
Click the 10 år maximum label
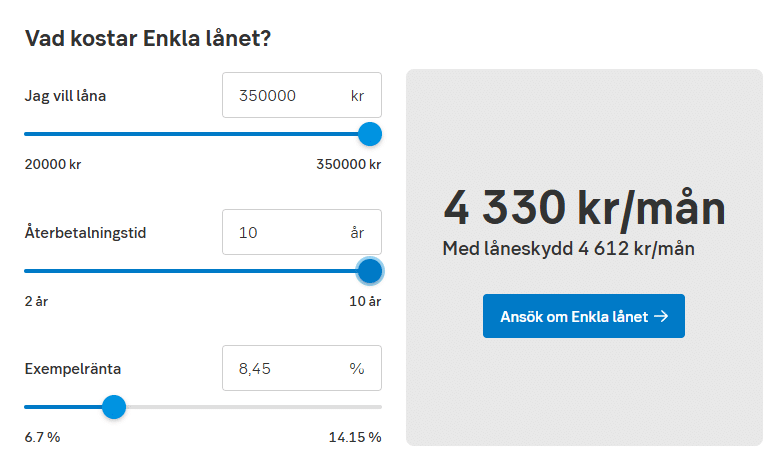coord(365,301)
